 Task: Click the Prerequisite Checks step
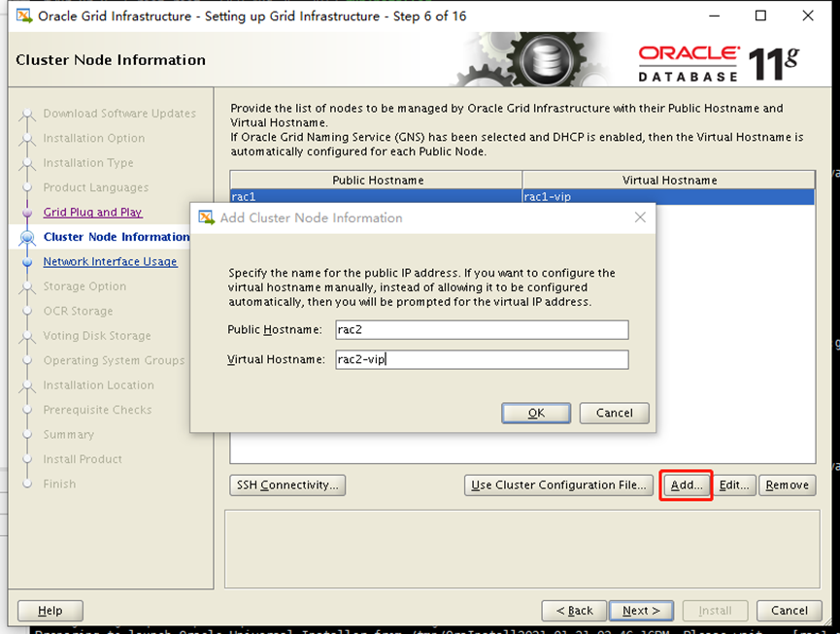click(97, 410)
